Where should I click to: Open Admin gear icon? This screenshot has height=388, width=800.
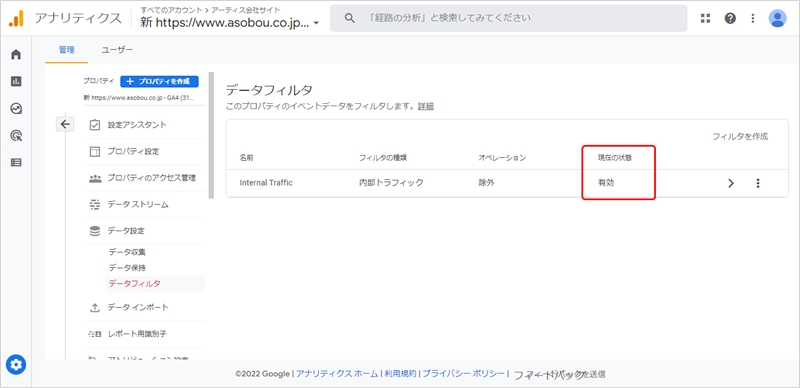click(16, 365)
